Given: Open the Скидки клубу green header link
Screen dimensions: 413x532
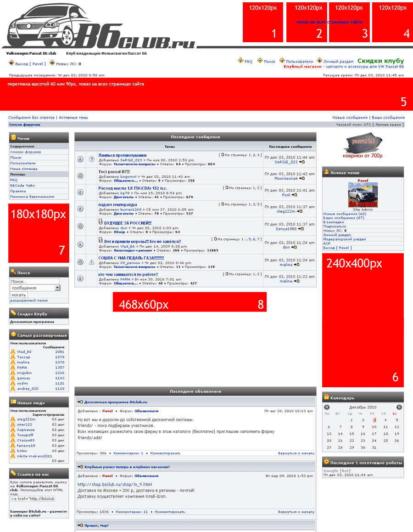Looking at the screenshot, I should 381,61.
